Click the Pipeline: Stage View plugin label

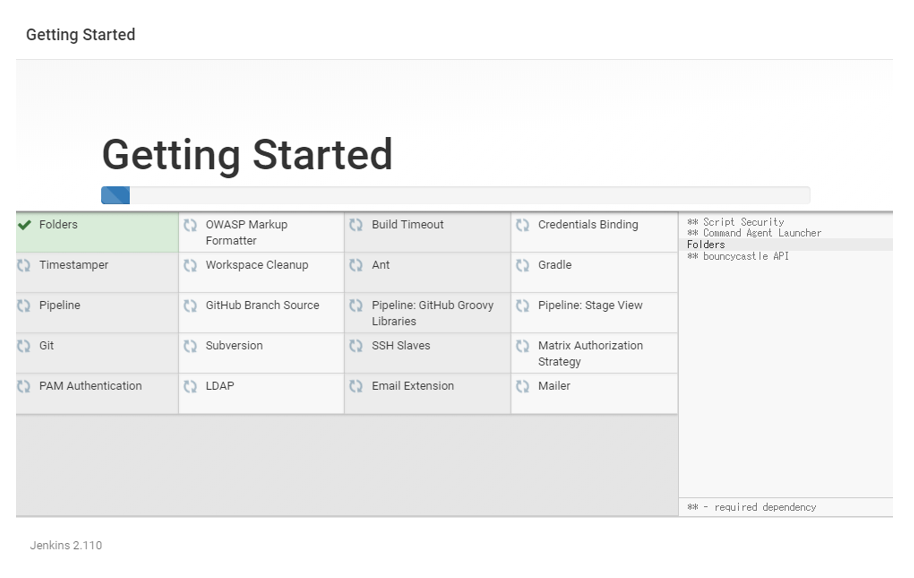pyautogui.click(x=590, y=306)
